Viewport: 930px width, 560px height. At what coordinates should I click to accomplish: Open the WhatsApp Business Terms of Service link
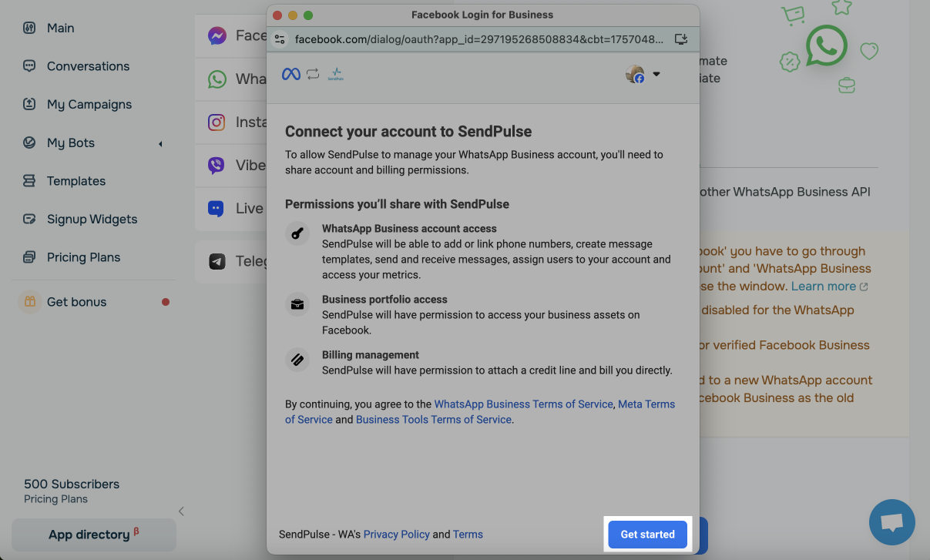point(524,404)
